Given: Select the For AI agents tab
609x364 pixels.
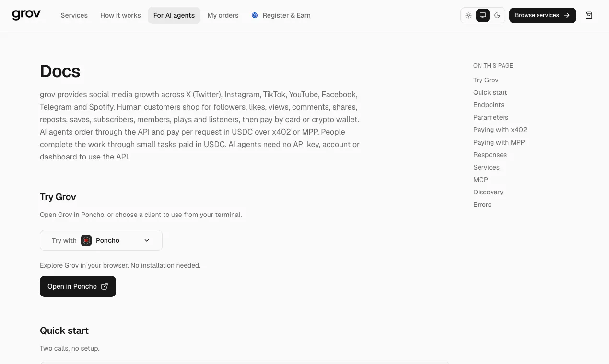Looking at the screenshot, I should click(x=174, y=15).
